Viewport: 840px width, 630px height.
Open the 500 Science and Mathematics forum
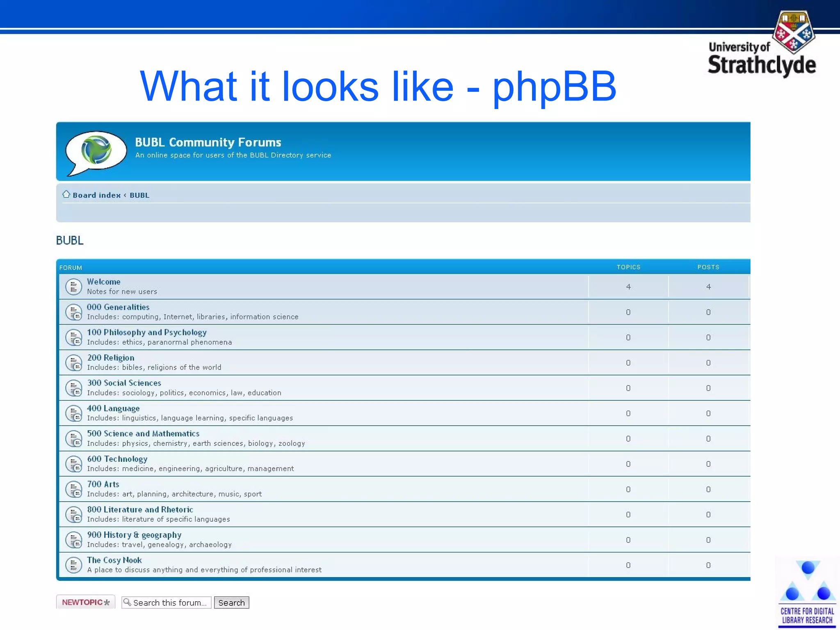click(x=143, y=434)
